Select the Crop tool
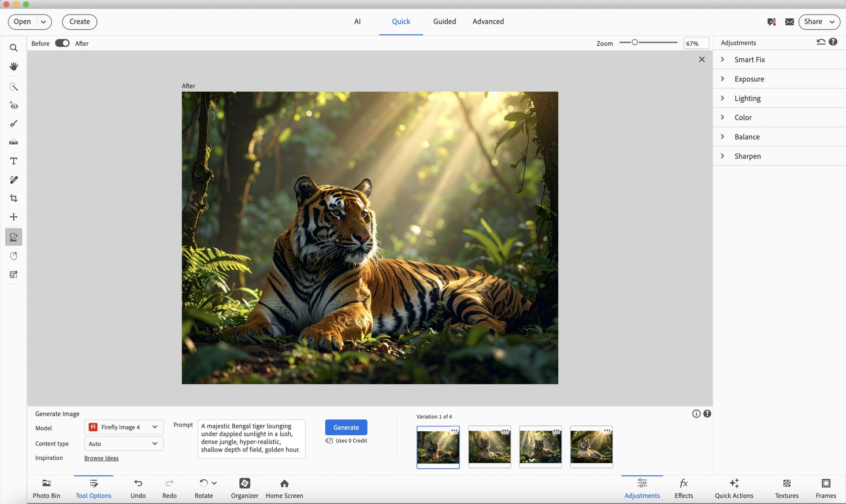846x504 pixels. (x=14, y=198)
